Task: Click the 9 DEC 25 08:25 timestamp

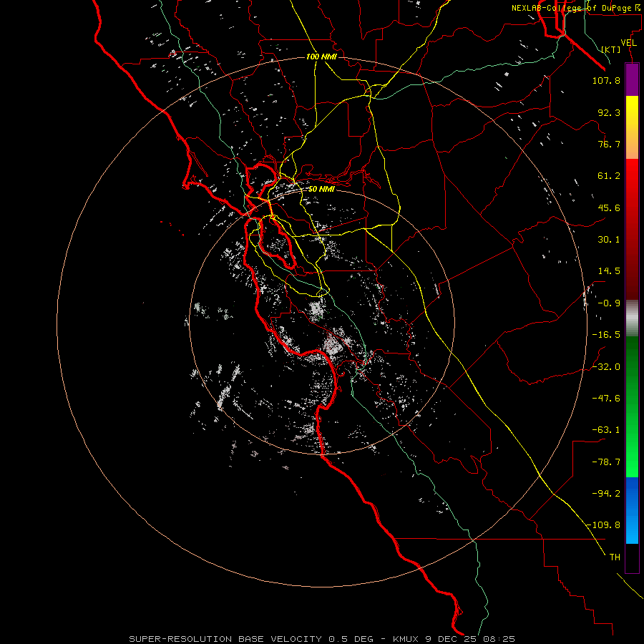Action: [x=470, y=639]
